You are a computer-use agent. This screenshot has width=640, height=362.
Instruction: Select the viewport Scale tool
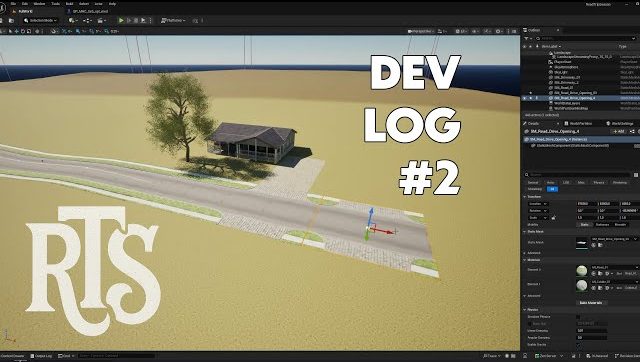click(29, 31)
